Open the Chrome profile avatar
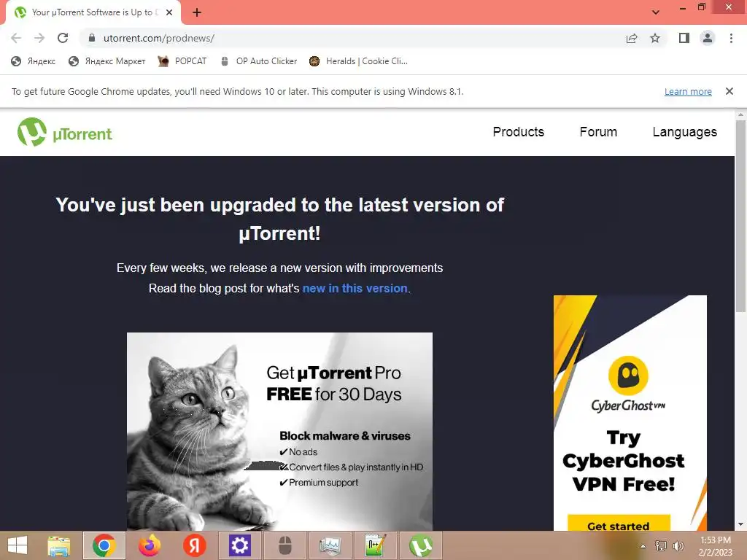Viewport: 747px width, 560px height. [x=708, y=38]
